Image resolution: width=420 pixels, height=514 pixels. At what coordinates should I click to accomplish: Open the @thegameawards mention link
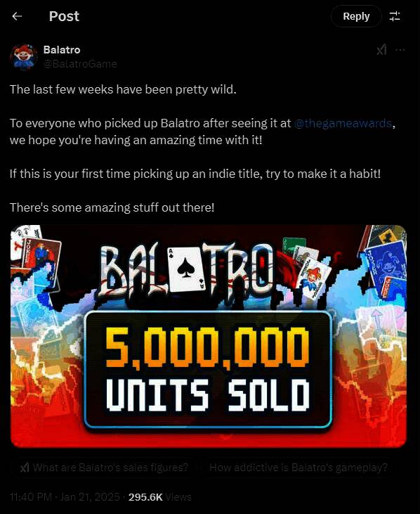click(x=343, y=123)
